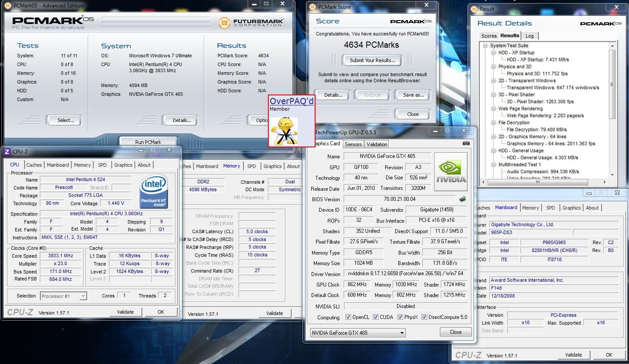Image resolution: width=629 pixels, height=364 pixels.
Task: Click Close button in GPU-Z window
Action: point(456,332)
